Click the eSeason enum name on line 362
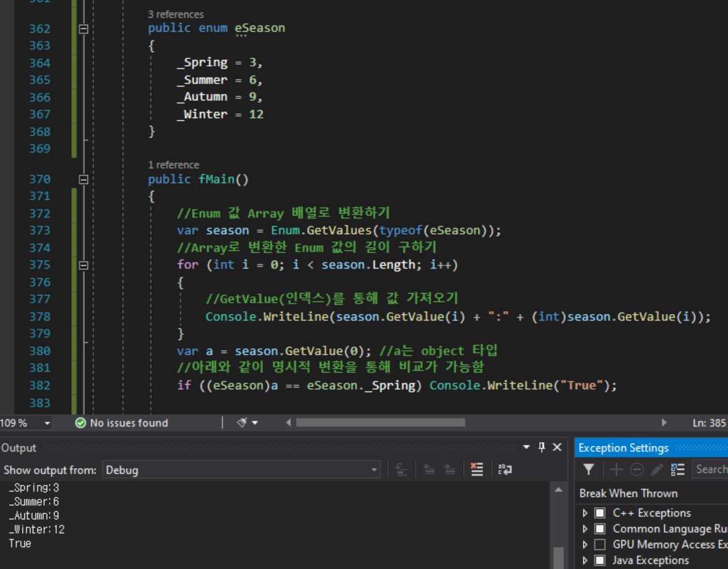The height and width of the screenshot is (569, 728). [x=259, y=28]
